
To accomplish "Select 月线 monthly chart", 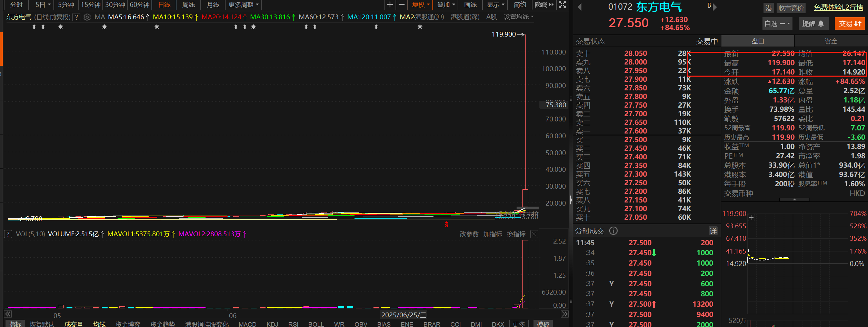I will (x=213, y=5).
